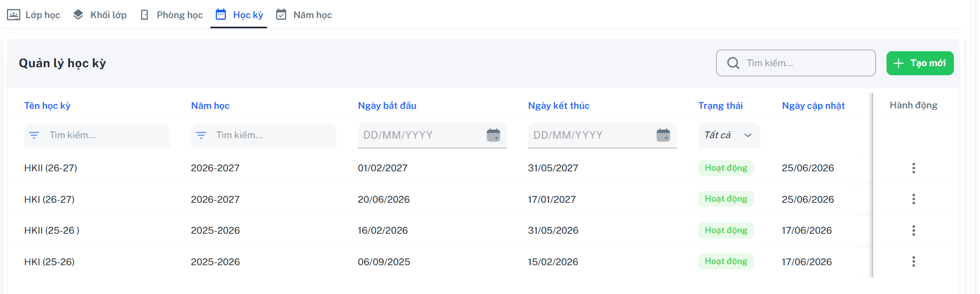Screen dimensions: 980x294
Task: Open calendar for Ngày kết thúc filter
Action: coord(663,135)
